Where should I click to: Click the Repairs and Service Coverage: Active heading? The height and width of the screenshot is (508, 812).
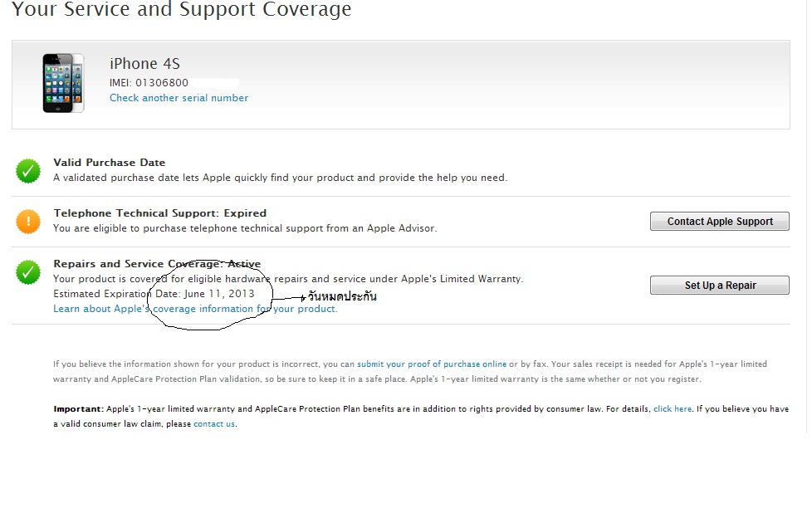(157, 264)
